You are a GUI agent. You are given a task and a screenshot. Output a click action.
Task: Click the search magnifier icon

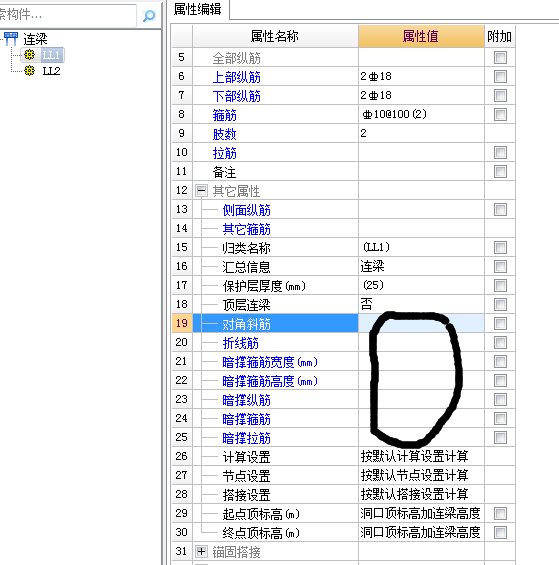(148, 15)
